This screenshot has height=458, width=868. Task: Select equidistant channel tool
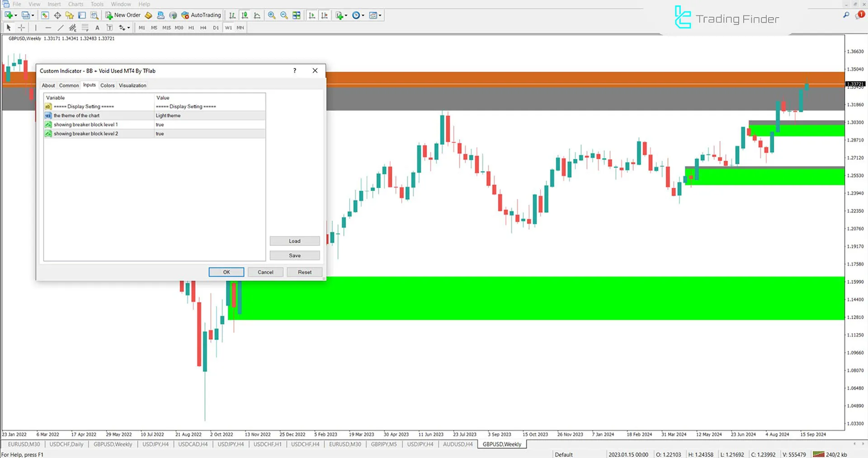tap(72, 28)
